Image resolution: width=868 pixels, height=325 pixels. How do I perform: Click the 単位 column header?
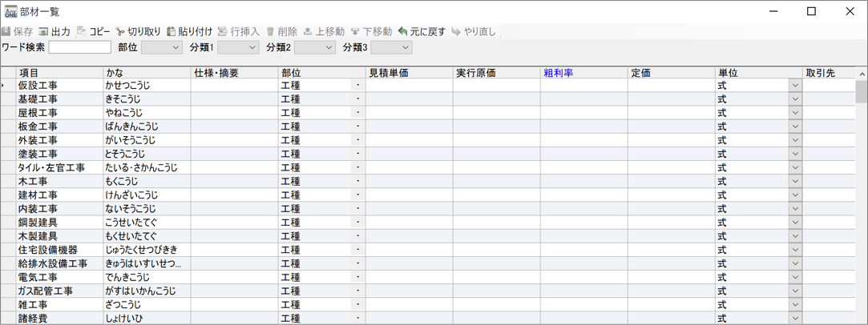(759, 72)
